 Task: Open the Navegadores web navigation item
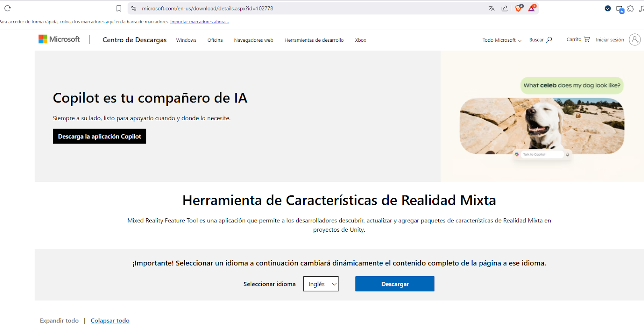click(x=254, y=40)
